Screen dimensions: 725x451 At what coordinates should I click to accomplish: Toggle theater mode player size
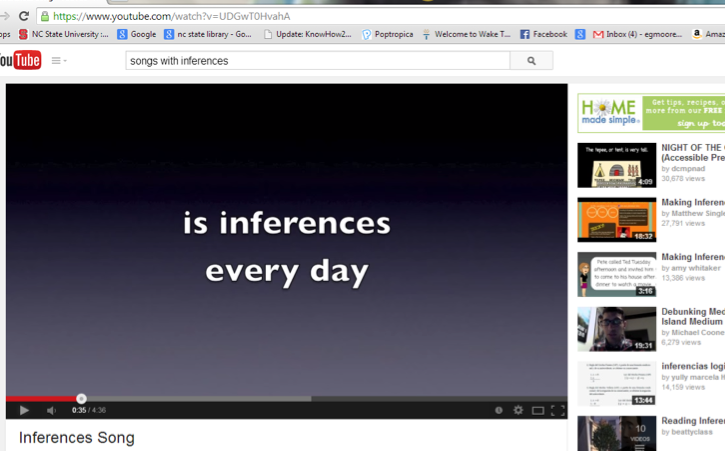(538, 410)
